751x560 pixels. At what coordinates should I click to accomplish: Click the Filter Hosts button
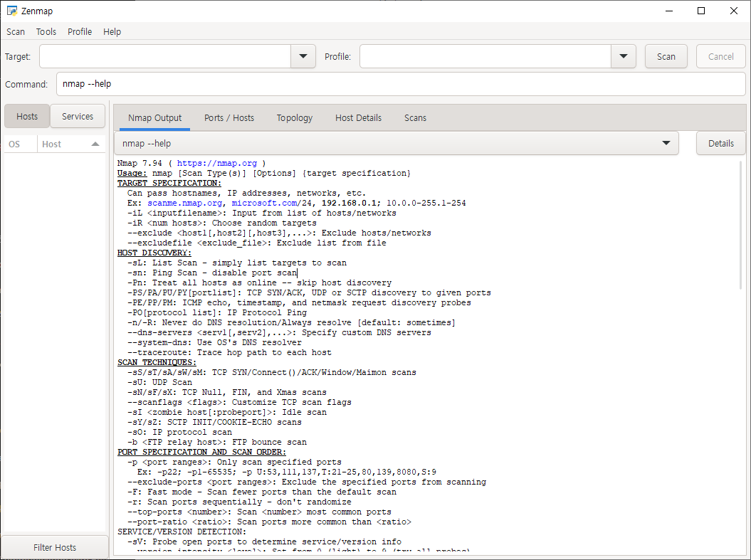(55, 548)
